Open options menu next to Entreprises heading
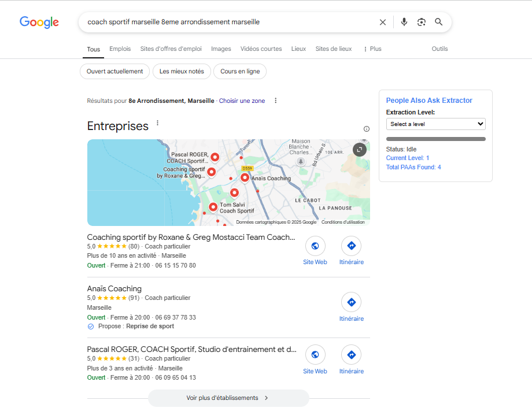This screenshot has height=419, width=532. [157, 123]
